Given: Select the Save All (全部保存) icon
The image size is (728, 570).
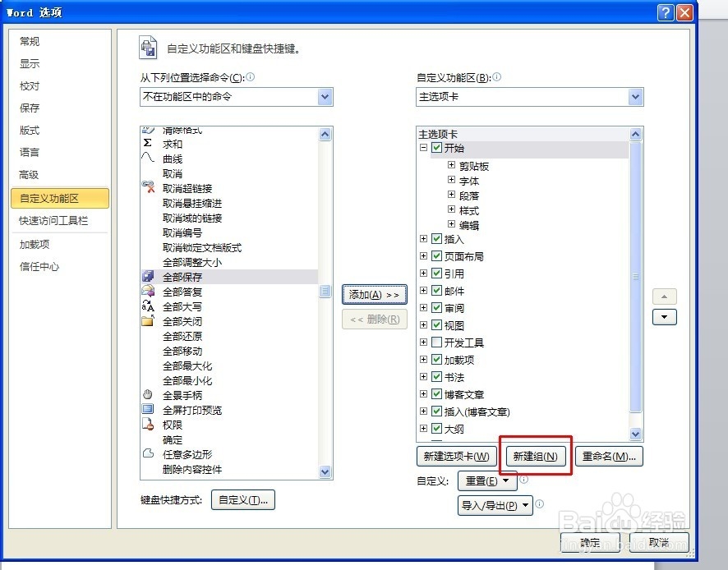Looking at the screenshot, I should coord(148,276).
